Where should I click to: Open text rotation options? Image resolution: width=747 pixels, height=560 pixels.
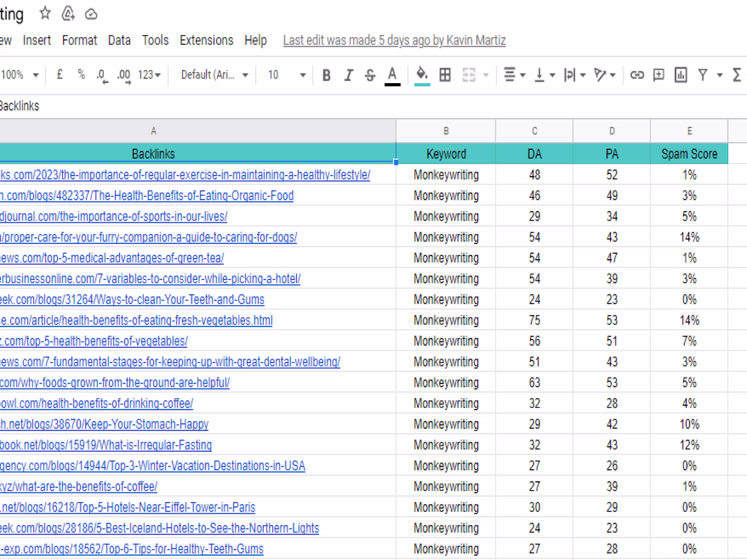605,75
